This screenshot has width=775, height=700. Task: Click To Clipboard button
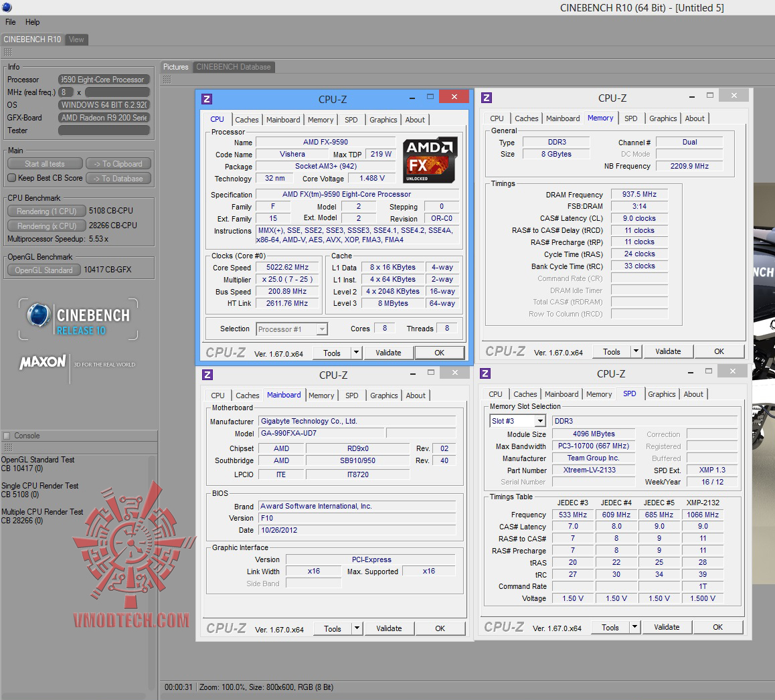[118, 164]
